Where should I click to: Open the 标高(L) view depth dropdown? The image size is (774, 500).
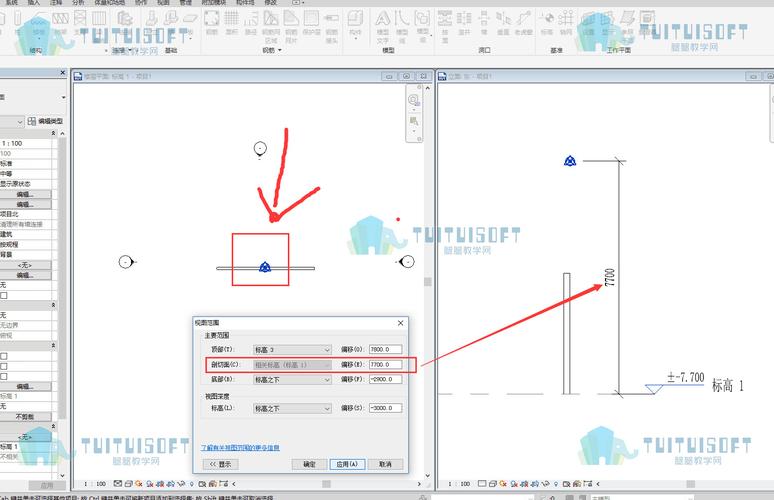pyautogui.click(x=292, y=409)
